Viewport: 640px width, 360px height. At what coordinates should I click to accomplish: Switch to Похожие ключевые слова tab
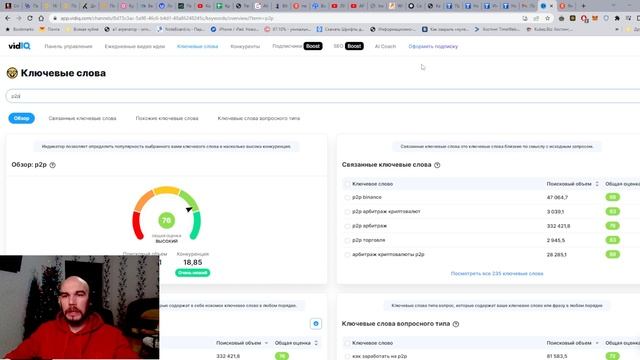pyautogui.click(x=167, y=118)
